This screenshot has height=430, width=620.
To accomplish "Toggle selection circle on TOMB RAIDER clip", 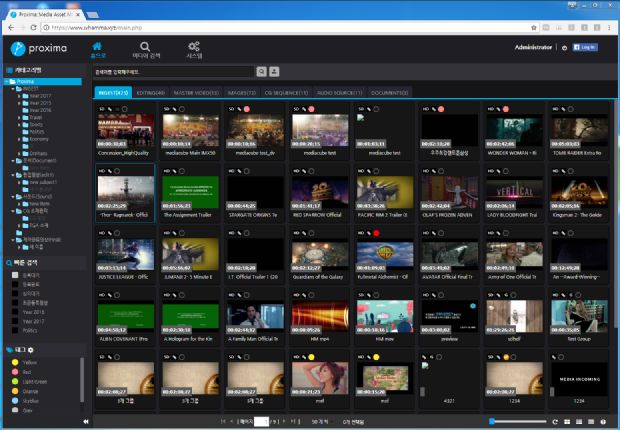I will pos(571,109).
